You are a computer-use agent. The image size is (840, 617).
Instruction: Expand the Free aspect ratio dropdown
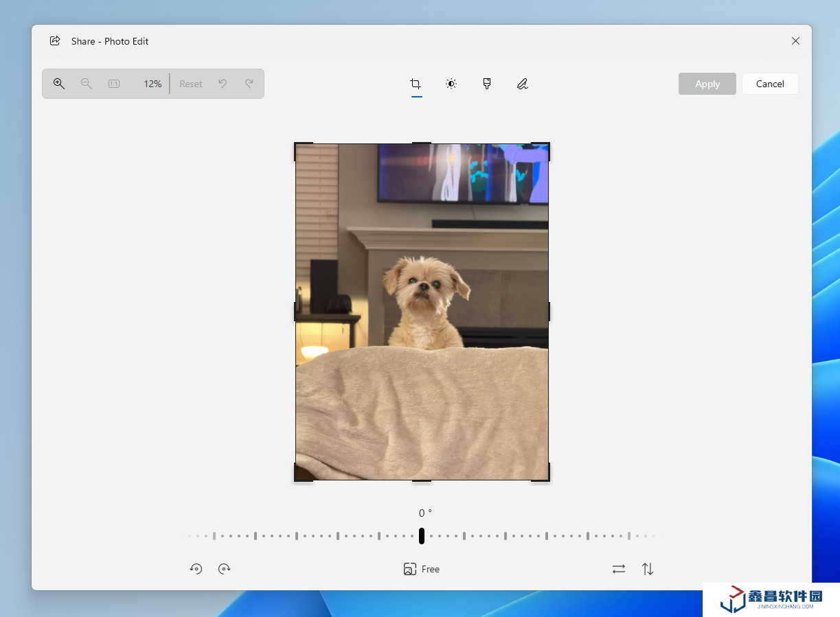[422, 569]
